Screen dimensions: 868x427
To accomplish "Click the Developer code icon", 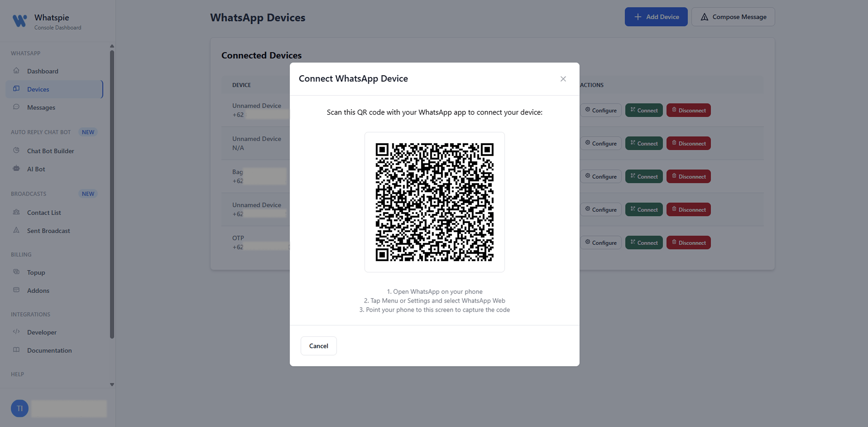I will pos(16,332).
